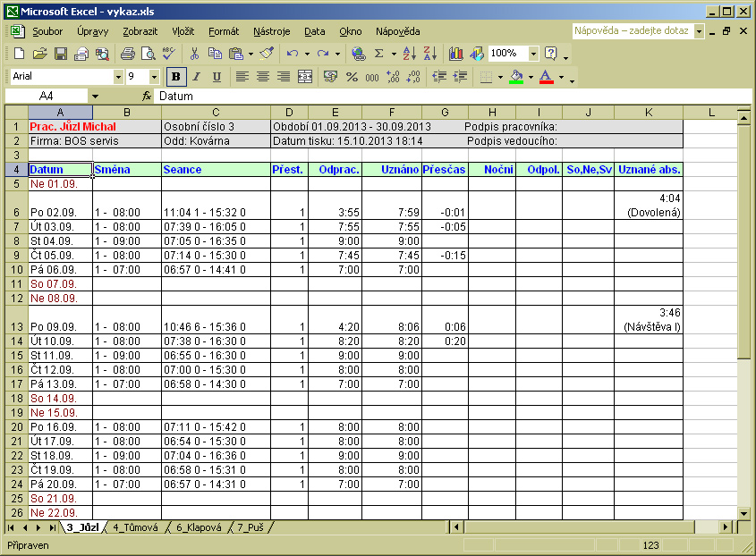Open the Formát menu

[x=224, y=32]
